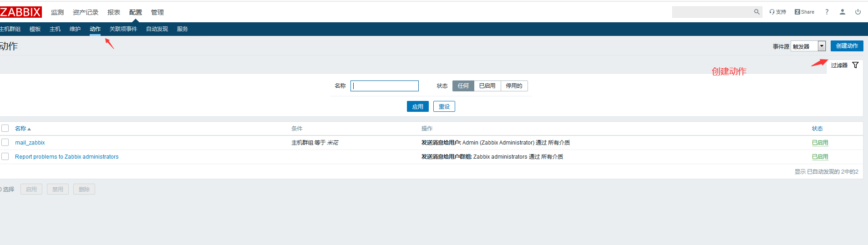The height and width of the screenshot is (245, 868).
Task: Open the help question mark icon
Action: [827, 12]
